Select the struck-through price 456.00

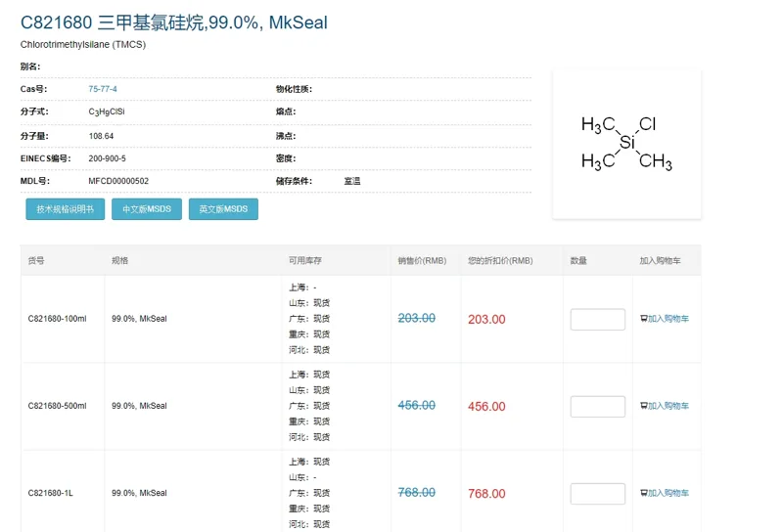[417, 405]
